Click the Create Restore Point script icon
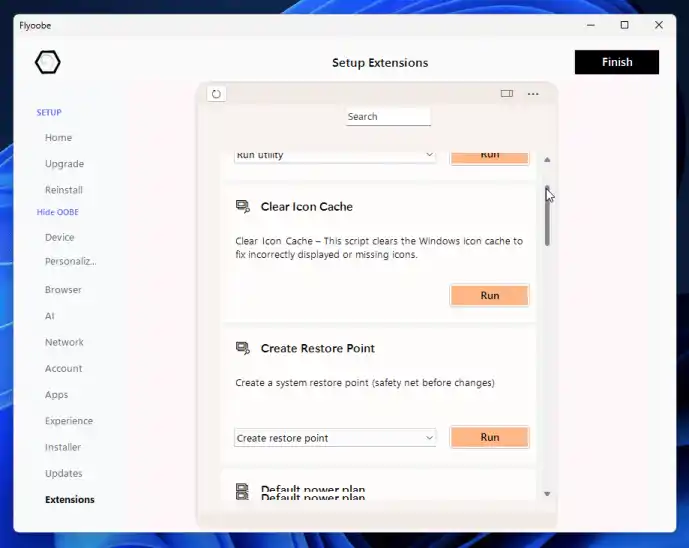This screenshot has width=689, height=548. (242, 349)
